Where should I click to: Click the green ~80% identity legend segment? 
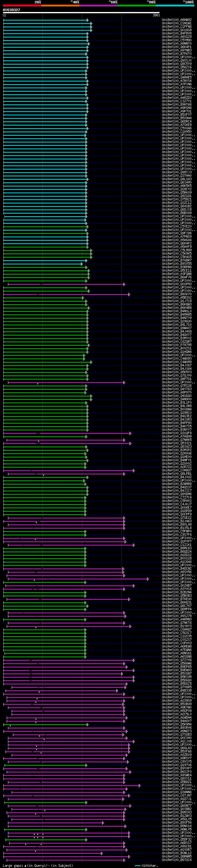click(136, 6)
